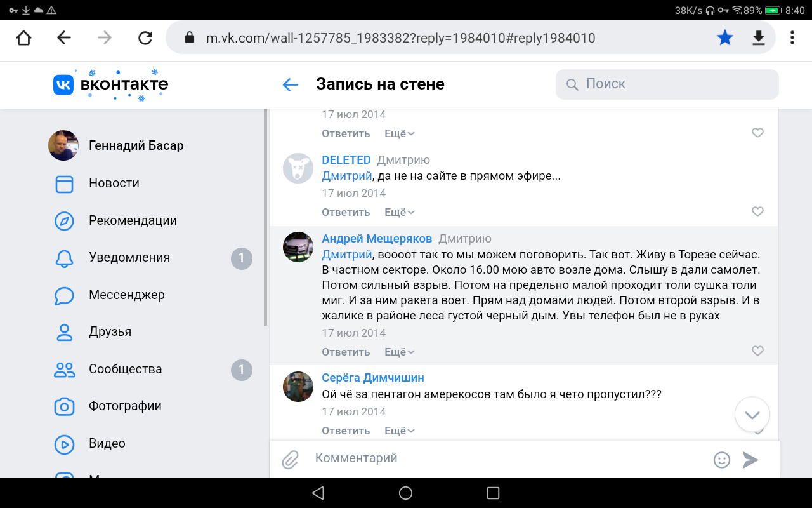812x508 pixels.
Task: Tap the round scroll-down chevron button
Action: [752, 415]
